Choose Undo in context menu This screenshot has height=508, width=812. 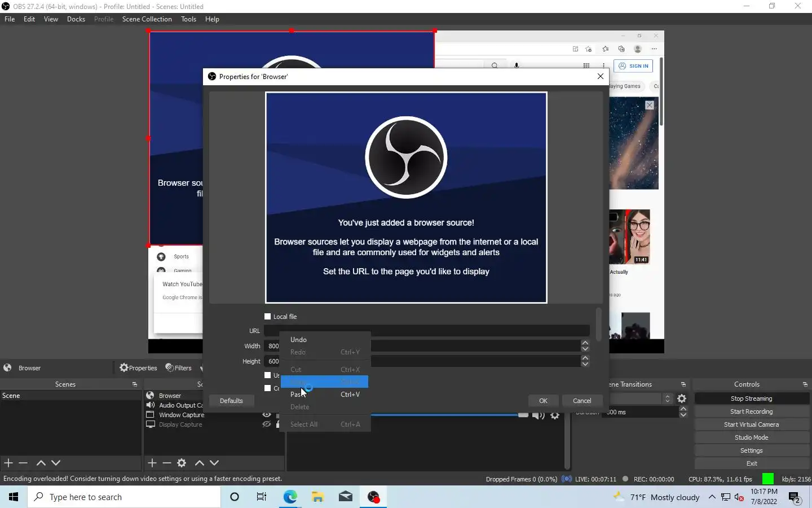[x=325, y=340]
